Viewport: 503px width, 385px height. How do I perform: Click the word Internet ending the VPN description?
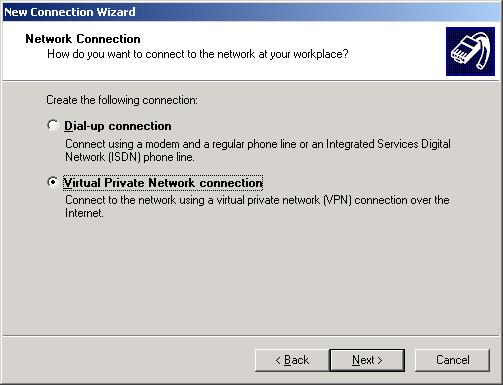click(x=84, y=213)
